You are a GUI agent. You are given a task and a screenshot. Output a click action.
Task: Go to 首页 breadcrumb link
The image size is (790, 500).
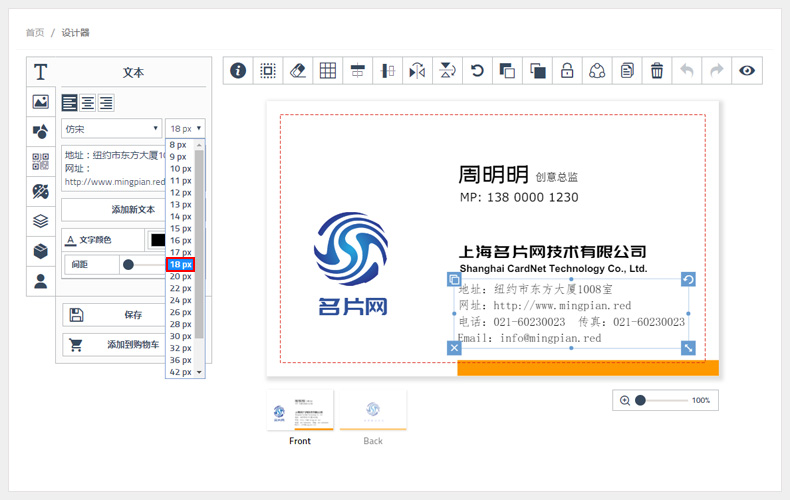pyautogui.click(x=35, y=33)
